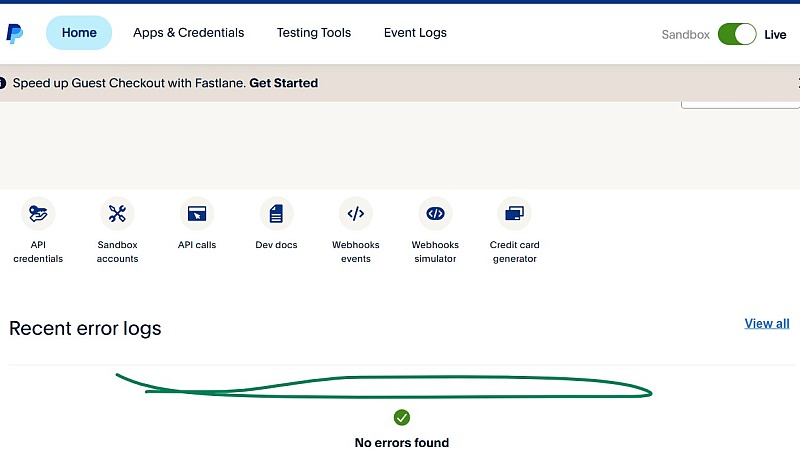Click the PayPal logo

point(14,34)
